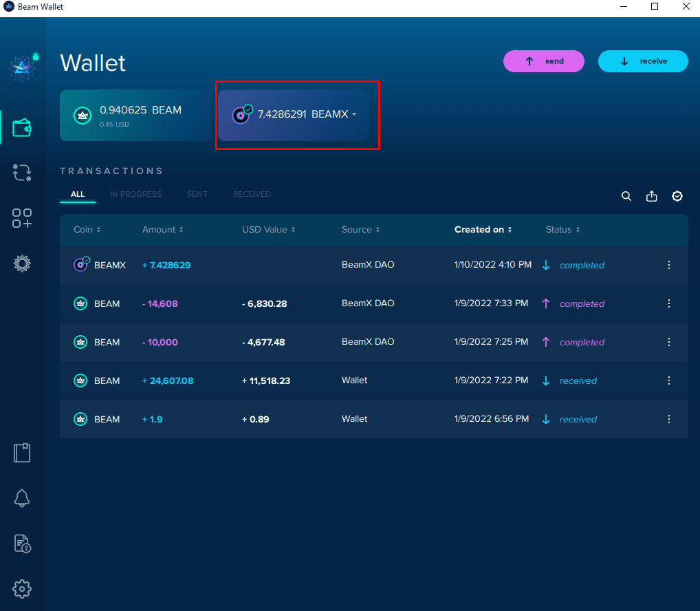Open options menu for BEAMX transaction

tap(669, 265)
